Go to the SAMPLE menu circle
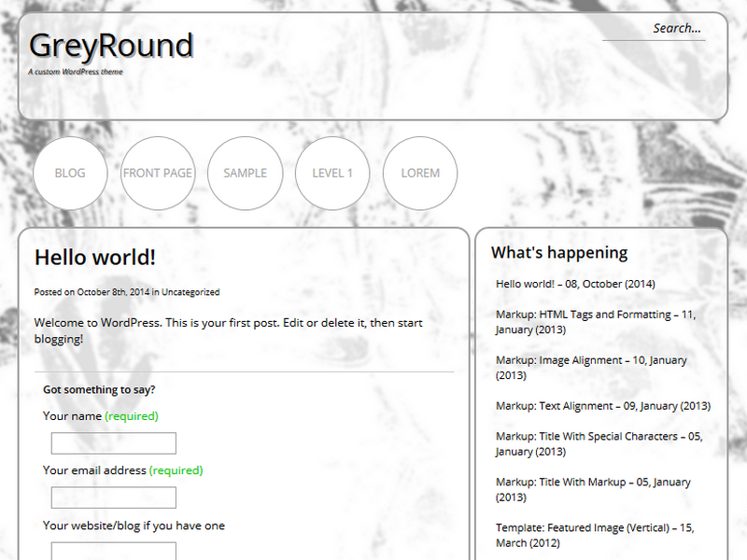 (245, 173)
